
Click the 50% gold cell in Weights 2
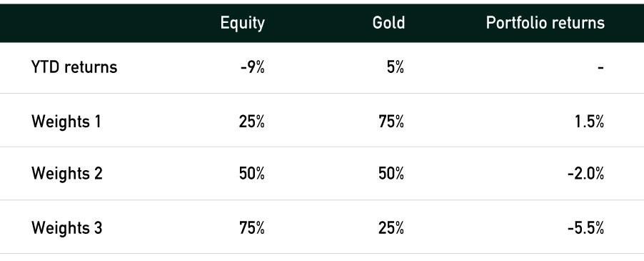coord(391,173)
